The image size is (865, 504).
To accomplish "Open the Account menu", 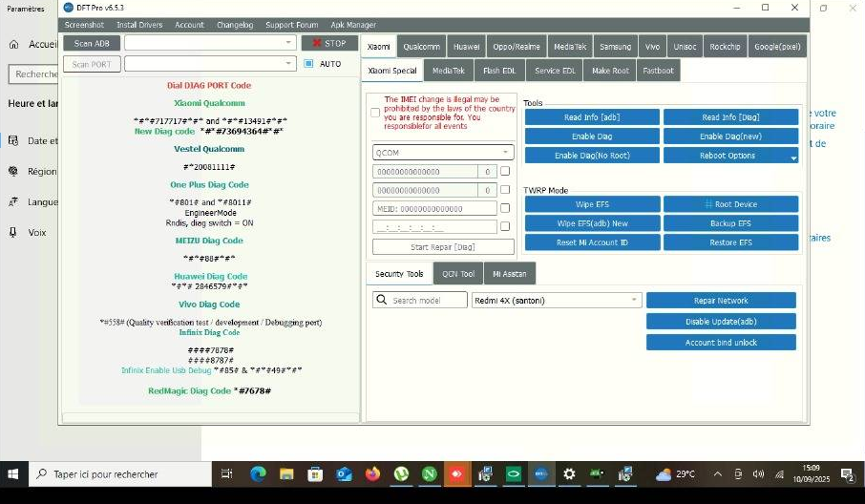I will click(x=189, y=25).
